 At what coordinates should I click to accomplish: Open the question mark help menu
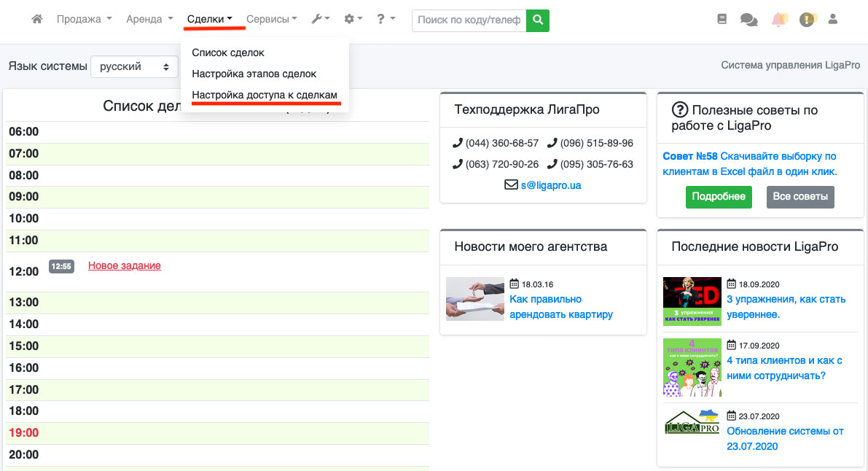tap(386, 20)
